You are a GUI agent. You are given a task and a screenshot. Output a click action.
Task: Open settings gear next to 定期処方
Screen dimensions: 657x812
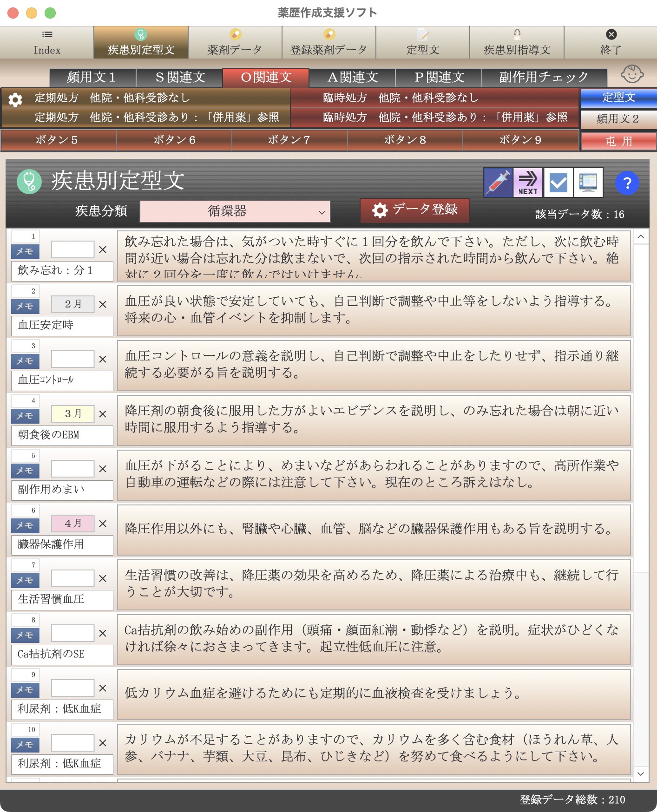15,100
